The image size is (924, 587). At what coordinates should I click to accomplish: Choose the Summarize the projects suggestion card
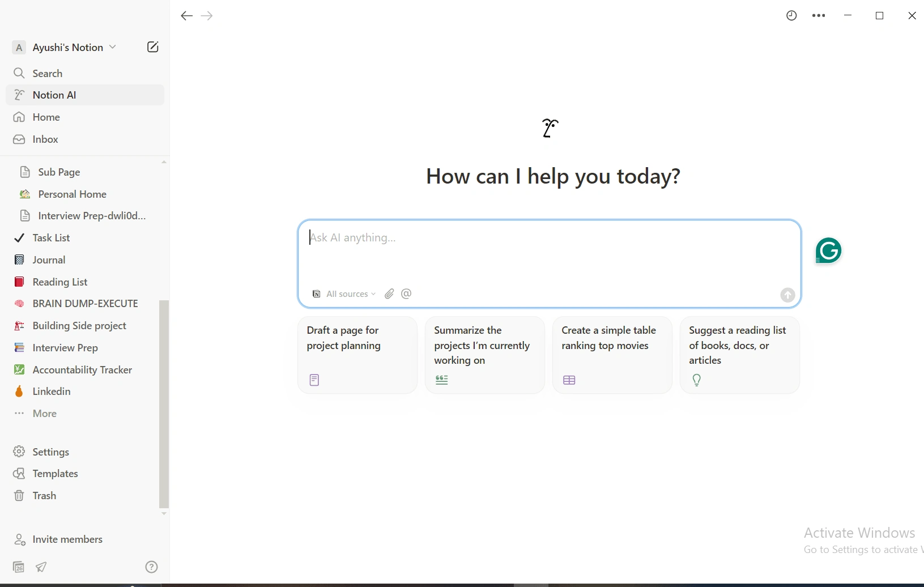click(x=485, y=355)
